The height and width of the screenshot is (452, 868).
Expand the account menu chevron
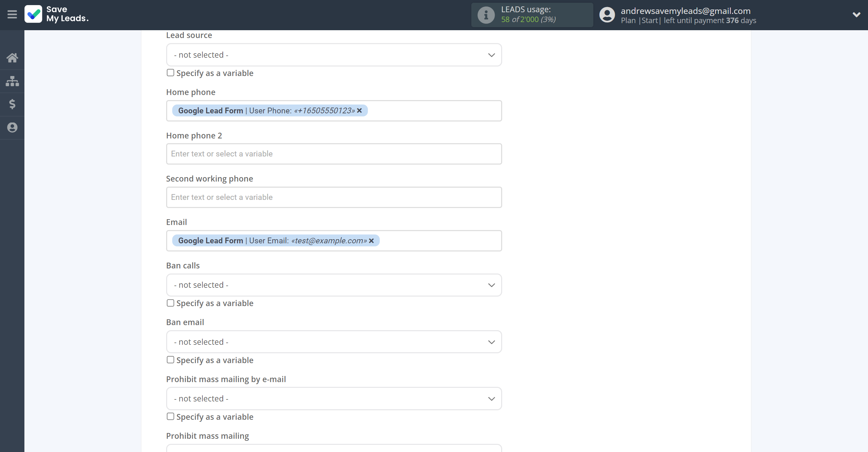point(856,15)
